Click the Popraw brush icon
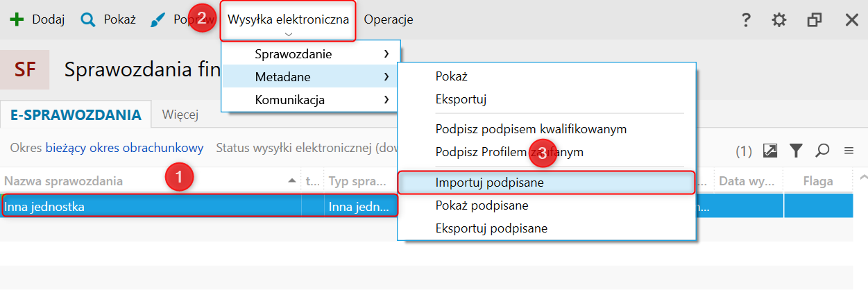 click(158, 19)
